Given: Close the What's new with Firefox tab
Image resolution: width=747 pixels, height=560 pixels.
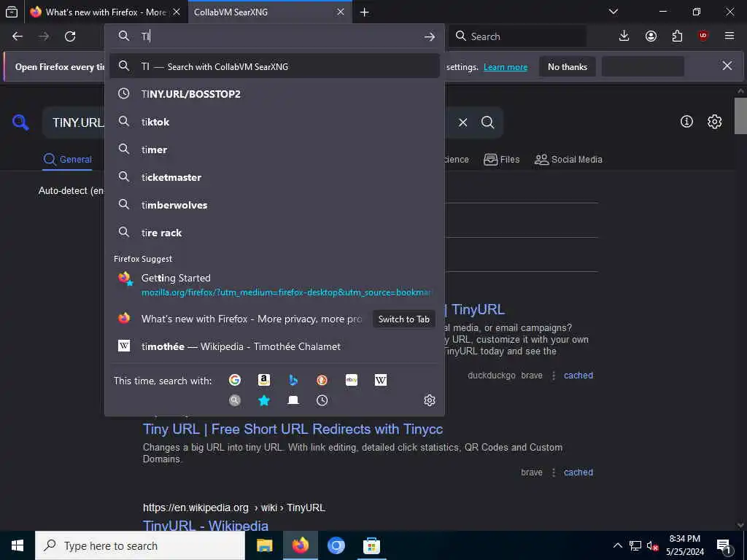Looking at the screenshot, I should tap(177, 12).
